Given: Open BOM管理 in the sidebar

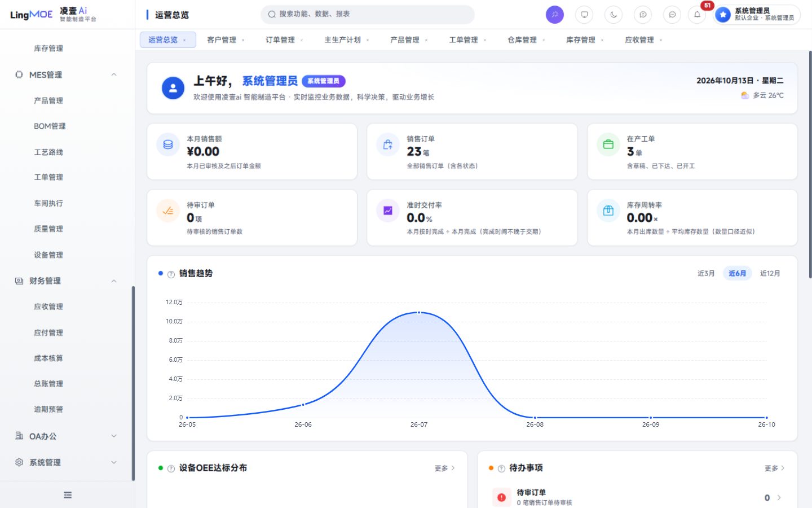Looking at the screenshot, I should 50,126.
